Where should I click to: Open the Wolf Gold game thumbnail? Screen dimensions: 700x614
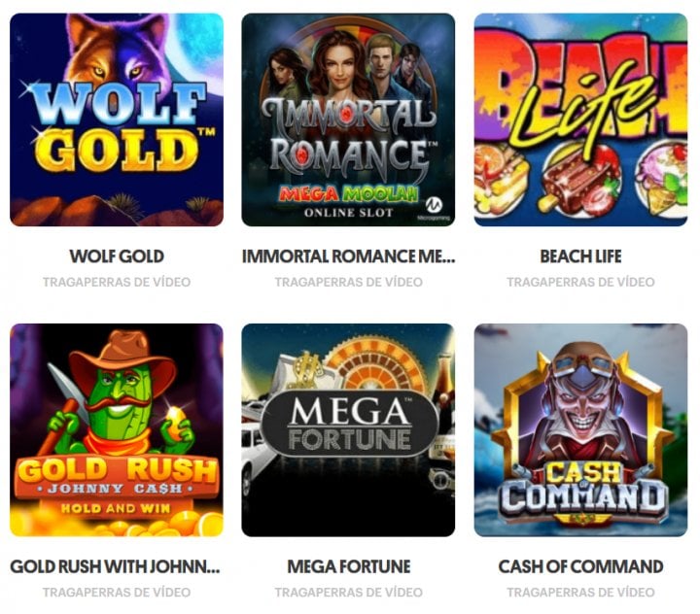(117, 119)
